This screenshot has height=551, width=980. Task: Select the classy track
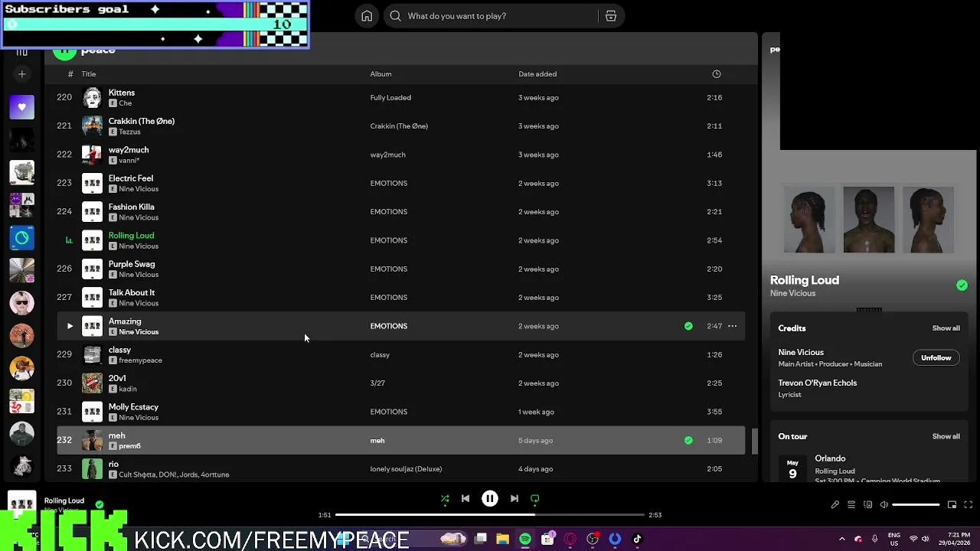[x=400, y=355]
